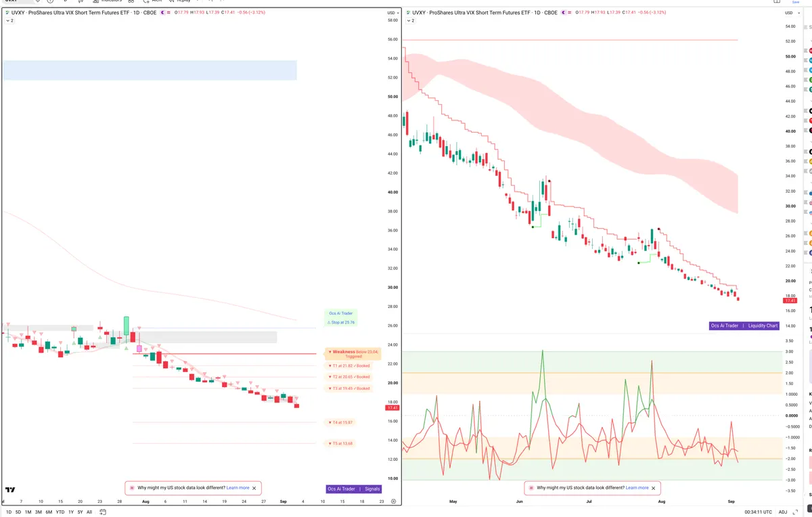Click the T3 at 19.45 Booked label
Viewport: 812px width, 517px height.
pos(348,388)
